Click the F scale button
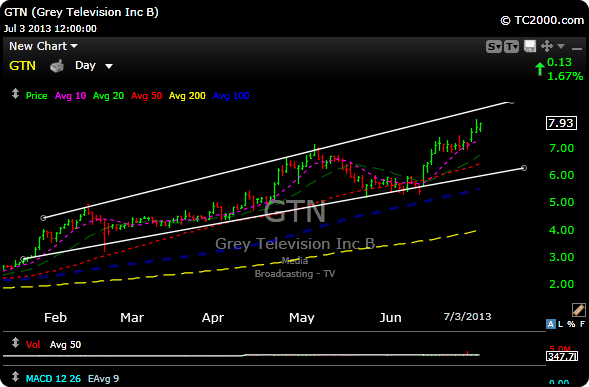589x387 pixels. (582, 324)
